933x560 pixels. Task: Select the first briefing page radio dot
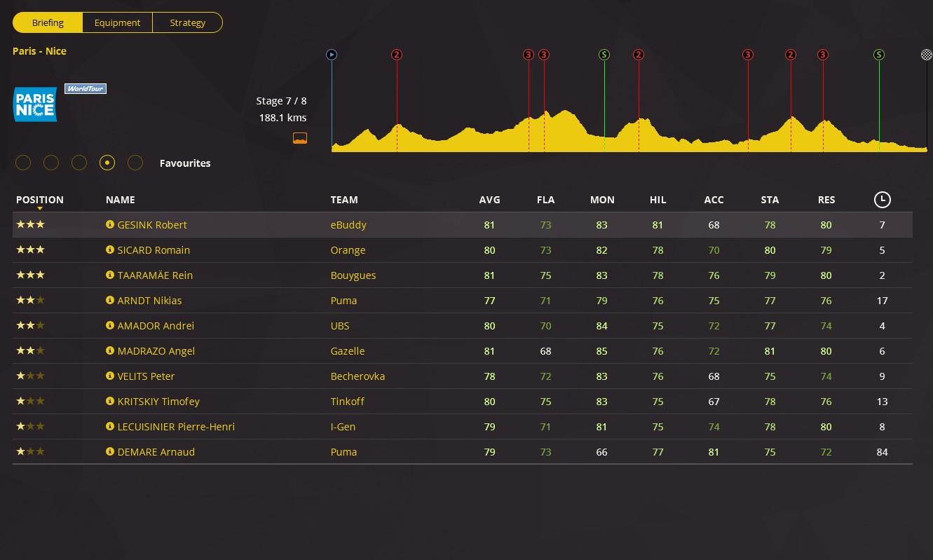point(23,163)
